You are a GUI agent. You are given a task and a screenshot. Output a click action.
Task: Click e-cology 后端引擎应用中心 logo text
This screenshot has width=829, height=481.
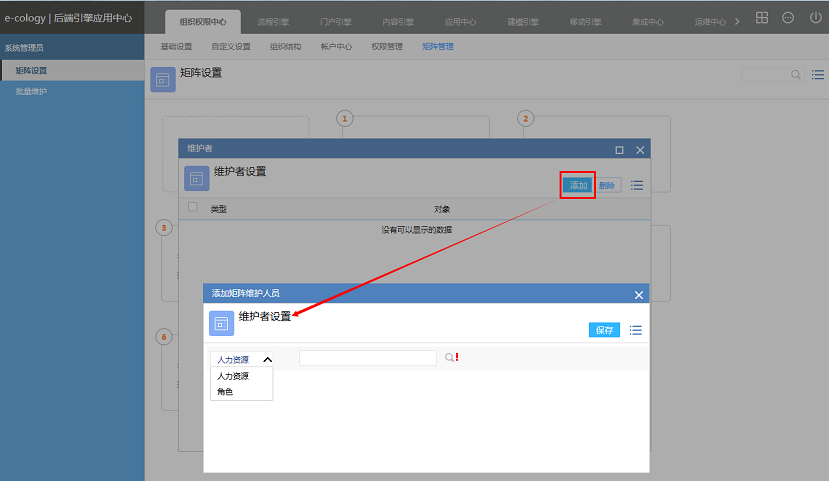point(69,18)
